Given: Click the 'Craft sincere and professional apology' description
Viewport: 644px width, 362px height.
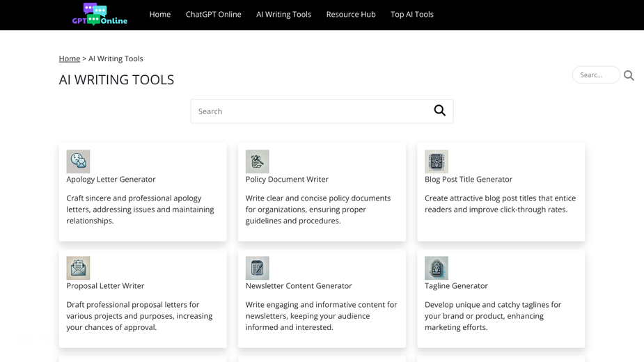Looking at the screenshot, I should tap(141, 210).
